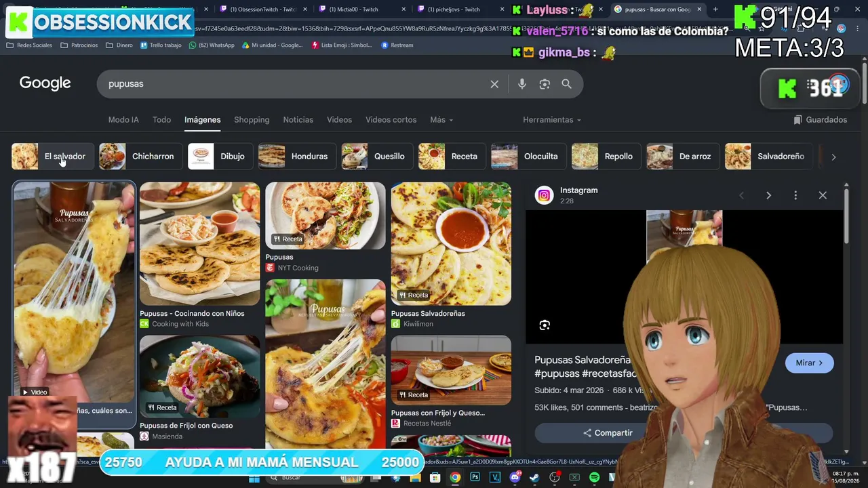Switch to the Videos cortos tab
The width and height of the screenshot is (868, 488).
pos(391,120)
